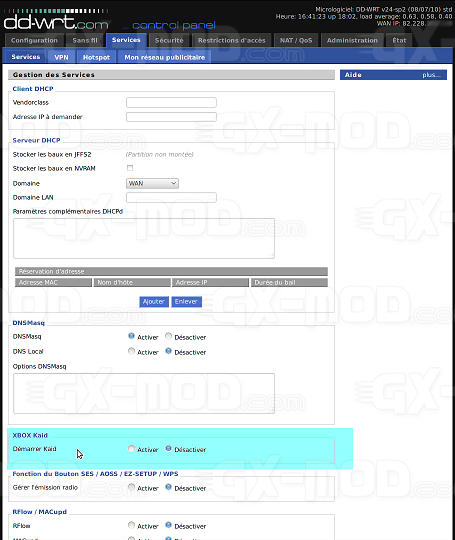Select Désactiver for DNS Local
Viewport: 455px width, 540px height.
pos(168,351)
